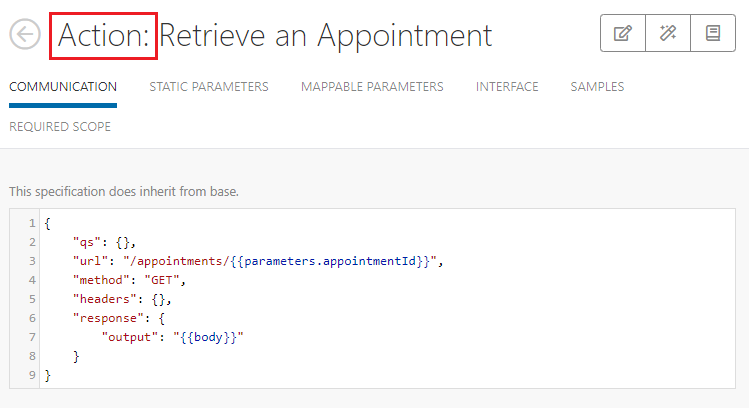749x408 pixels.
Task: Click the magic wand icon button
Action: pos(667,34)
